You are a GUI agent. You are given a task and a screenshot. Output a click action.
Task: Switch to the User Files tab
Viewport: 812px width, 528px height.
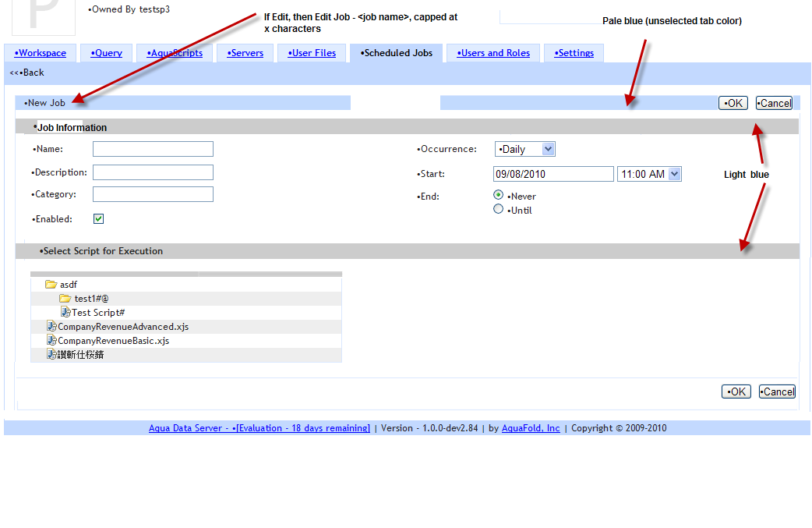[x=312, y=53]
